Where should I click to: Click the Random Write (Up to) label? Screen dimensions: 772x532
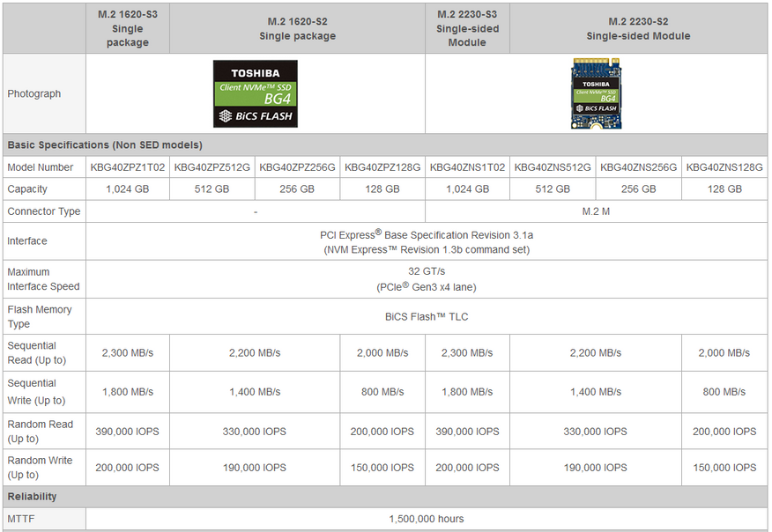(x=40, y=468)
